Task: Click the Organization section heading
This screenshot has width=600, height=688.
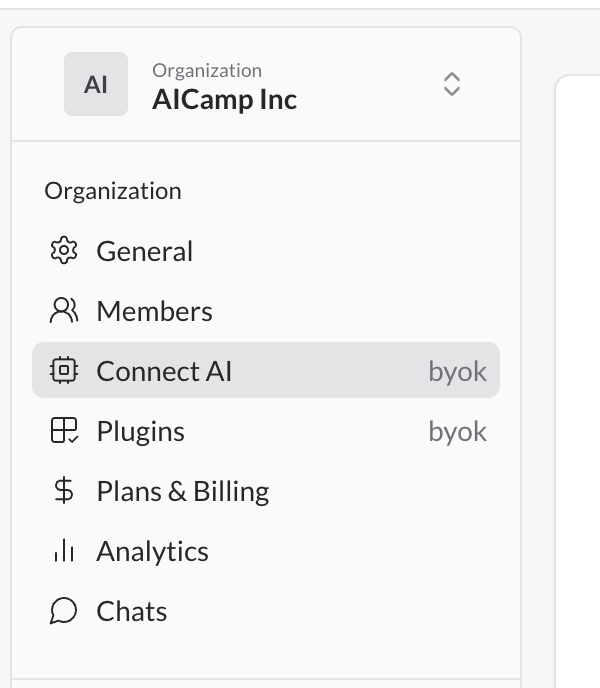Action: (113, 191)
